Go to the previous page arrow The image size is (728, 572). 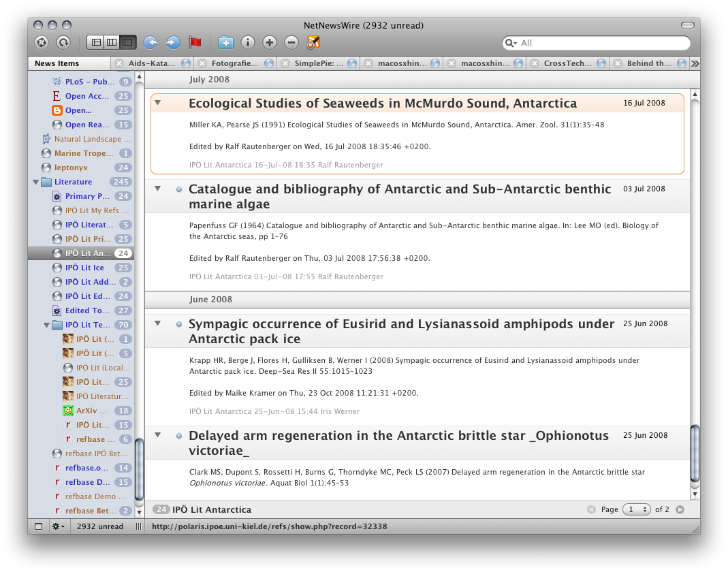pos(591,509)
